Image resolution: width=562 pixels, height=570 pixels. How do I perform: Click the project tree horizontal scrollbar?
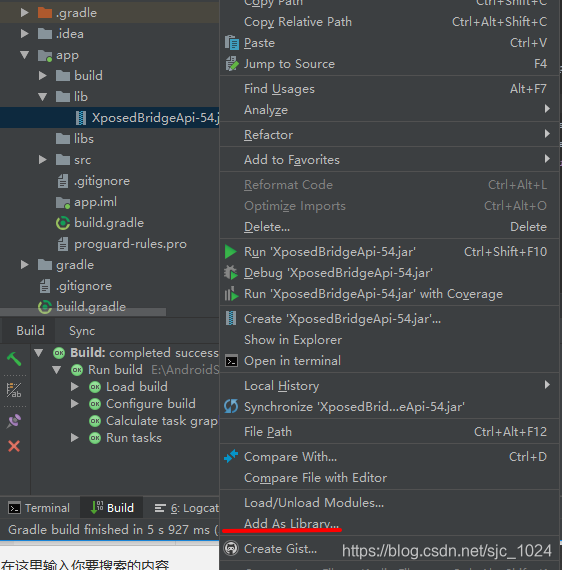83,312
